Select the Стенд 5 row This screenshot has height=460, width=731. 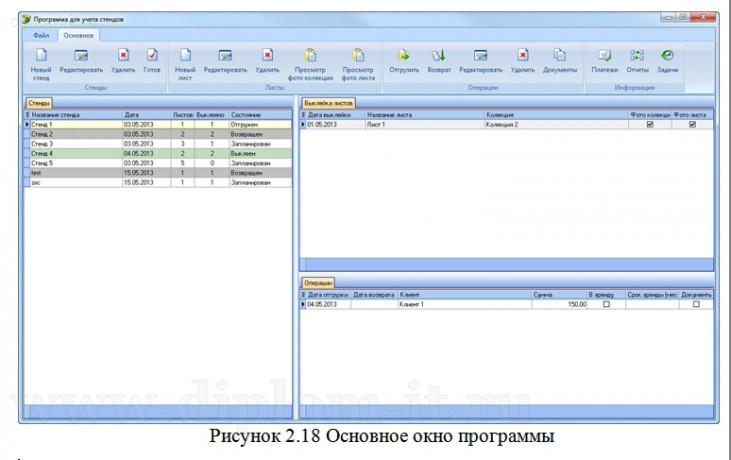click(158, 163)
